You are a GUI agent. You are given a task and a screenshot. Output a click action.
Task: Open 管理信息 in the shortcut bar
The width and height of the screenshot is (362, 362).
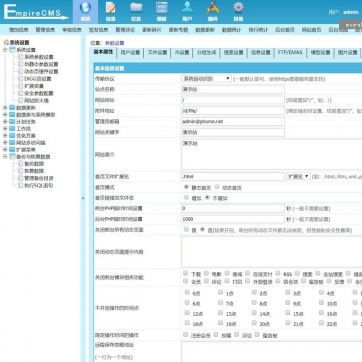[45, 30]
